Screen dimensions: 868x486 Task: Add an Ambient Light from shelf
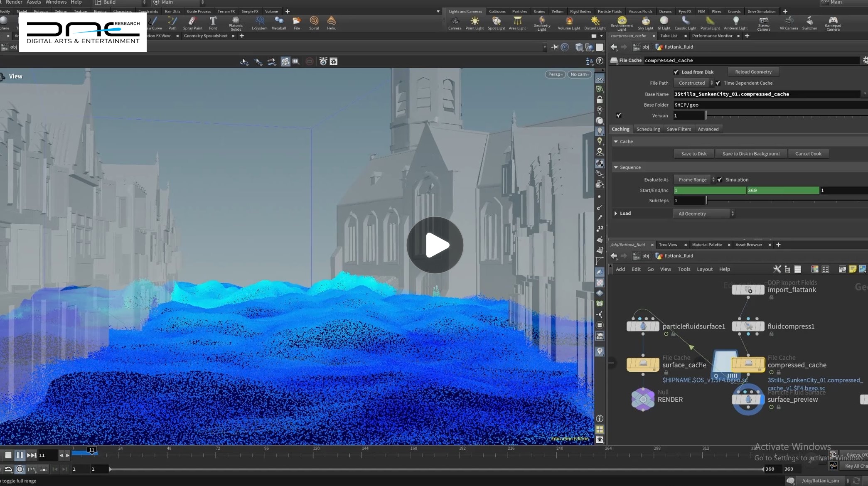pos(735,23)
